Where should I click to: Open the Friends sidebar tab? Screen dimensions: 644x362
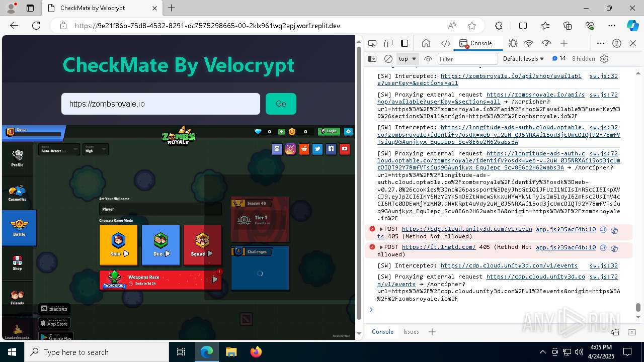click(17, 298)
